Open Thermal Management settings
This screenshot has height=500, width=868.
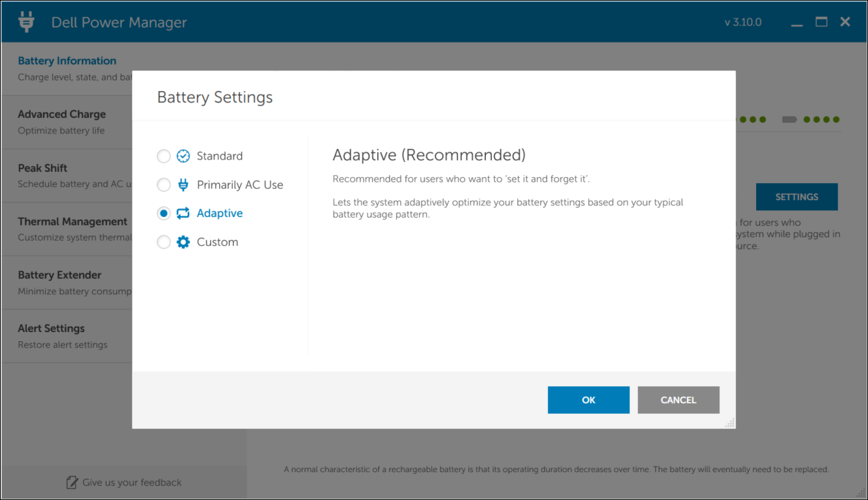pos(72,221)
